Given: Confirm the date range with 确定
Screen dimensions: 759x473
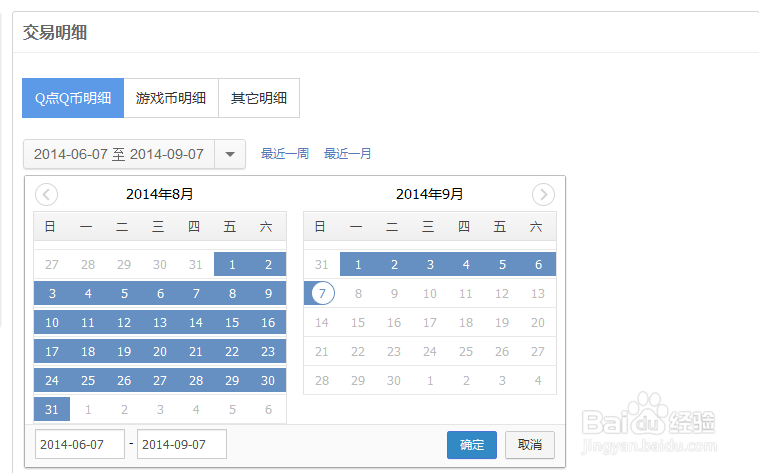Looking at the screenshot, I should pos(472,445).
